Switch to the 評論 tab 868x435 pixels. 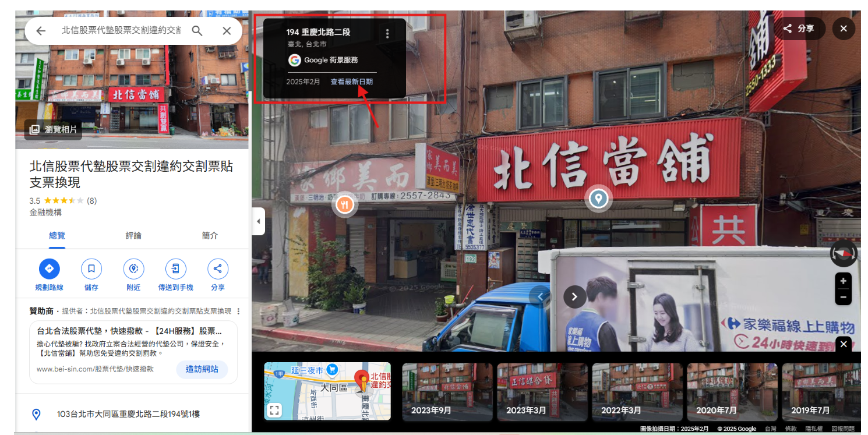coord(133,235)
